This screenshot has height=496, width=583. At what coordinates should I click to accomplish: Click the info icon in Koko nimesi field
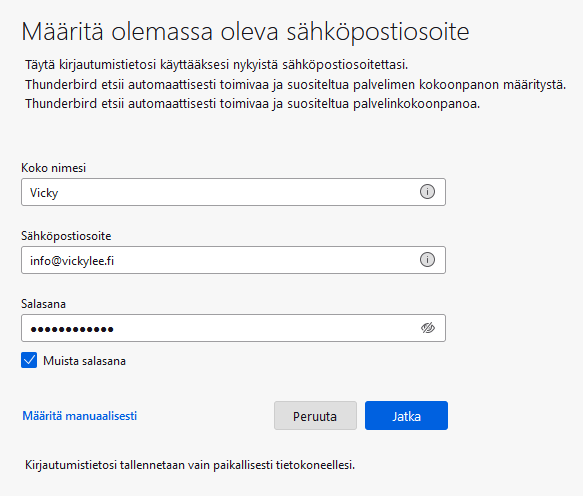[427, 192]
